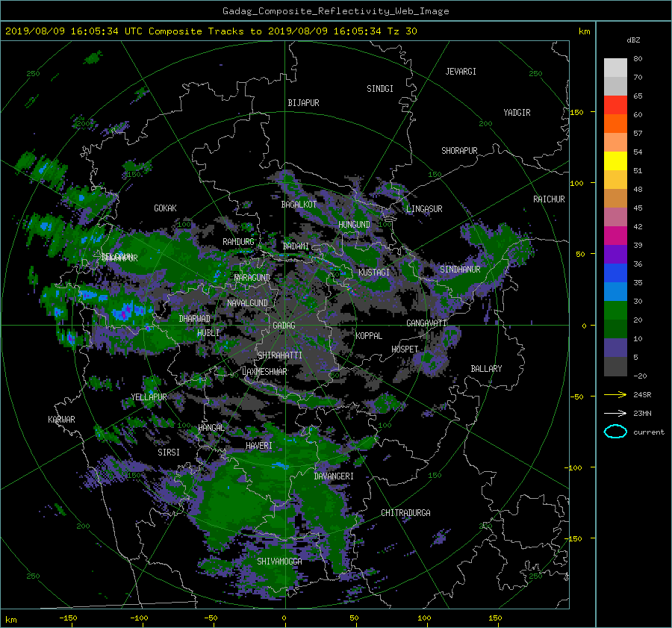This screenshot has width=672, height=628.
Task: Click the BALLARY city label
Action: tap(486, 369)
